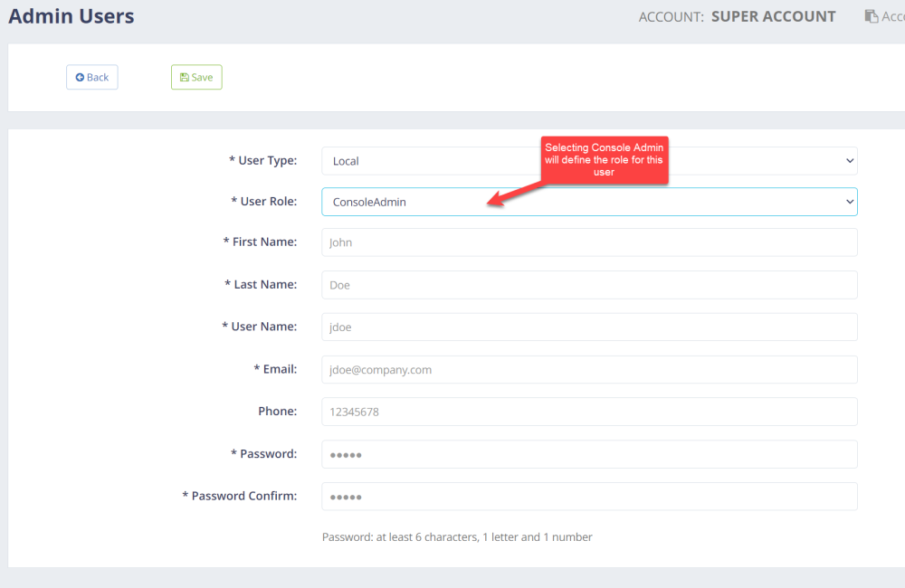
Task: Expand the User Role chevron arrow
Action: (849, 201)
